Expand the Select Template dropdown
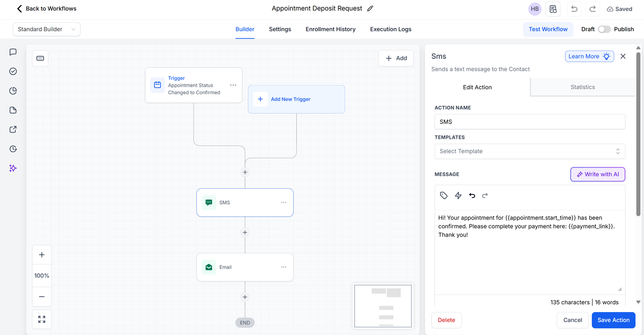This screenshot has height=335, width=644. click(529, 151)
